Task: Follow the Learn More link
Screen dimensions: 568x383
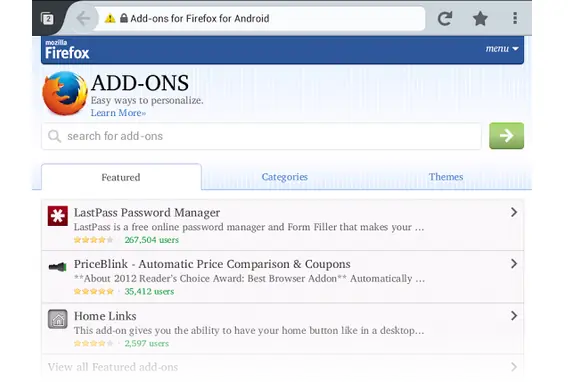Action: click(x=118, y=113)
